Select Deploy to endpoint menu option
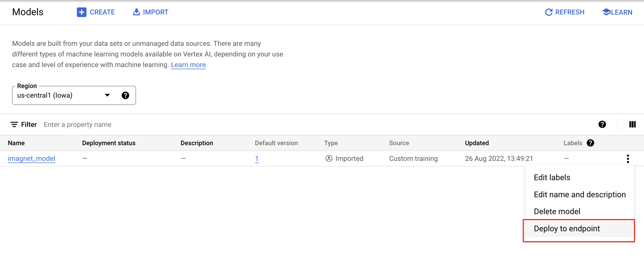 pos(567,229)
